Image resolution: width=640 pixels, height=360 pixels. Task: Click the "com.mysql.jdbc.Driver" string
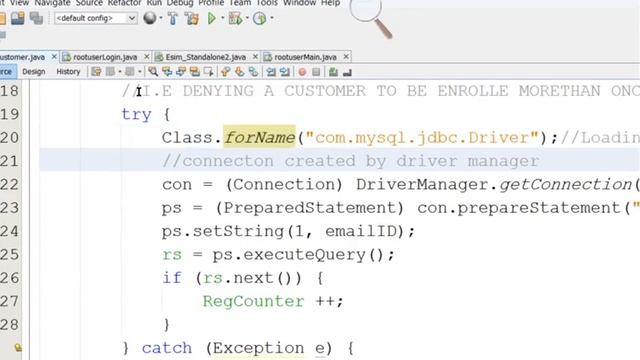point(422,138)
